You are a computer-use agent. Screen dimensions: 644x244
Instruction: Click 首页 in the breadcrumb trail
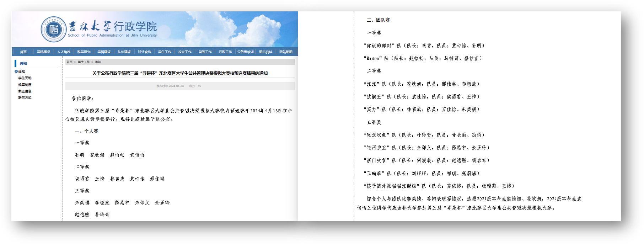tap(70, 62)
